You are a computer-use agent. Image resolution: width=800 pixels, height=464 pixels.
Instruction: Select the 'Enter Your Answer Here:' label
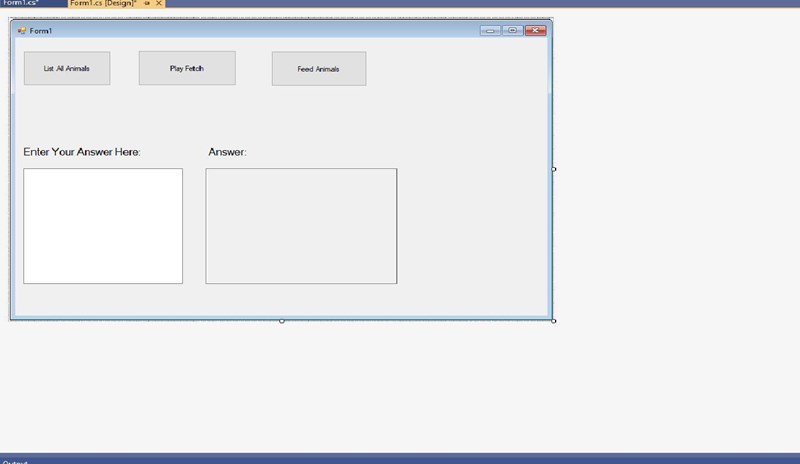pyautogui.click(x=82, y=152)
